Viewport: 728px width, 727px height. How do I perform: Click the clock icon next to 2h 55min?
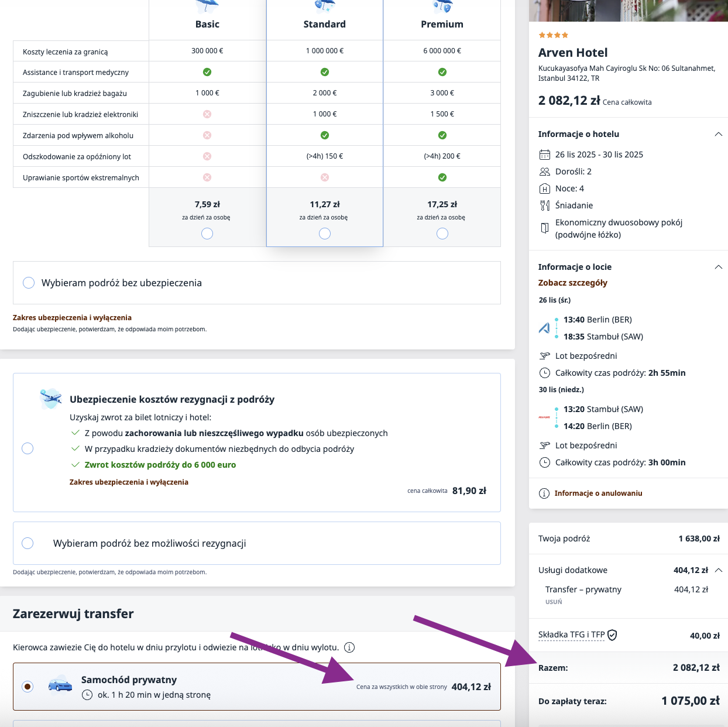pyautogui.click(x=544, y=373)
